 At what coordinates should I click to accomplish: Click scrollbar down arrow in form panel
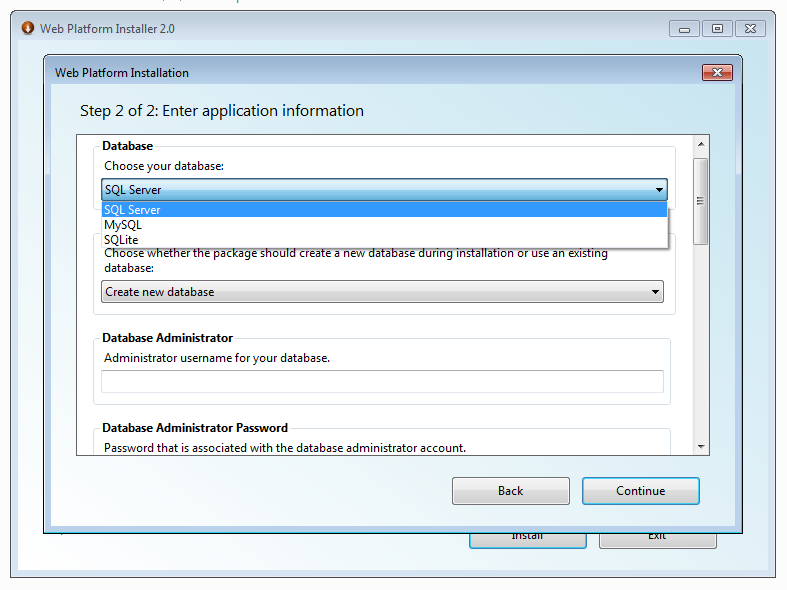pyautogui.click(x=701, y=447)
